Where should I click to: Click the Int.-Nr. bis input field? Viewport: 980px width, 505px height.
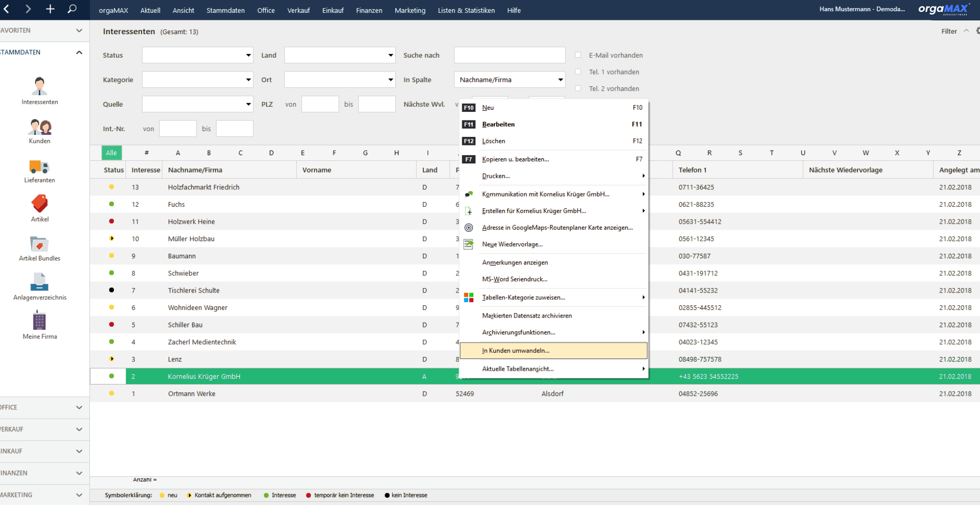click(x=234, y=129)
